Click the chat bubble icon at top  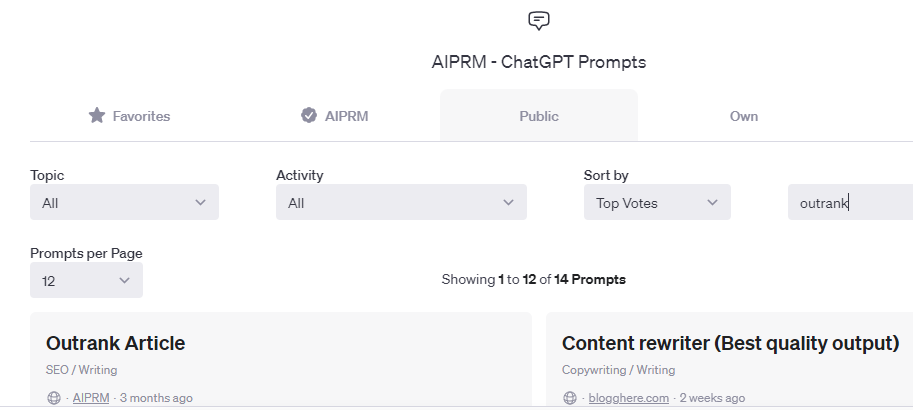539,21
